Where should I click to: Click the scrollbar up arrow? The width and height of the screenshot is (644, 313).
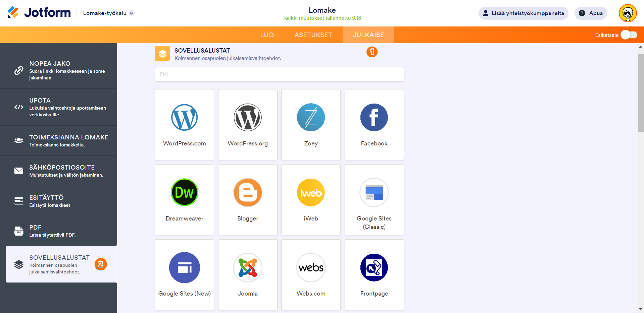(641, 47)
